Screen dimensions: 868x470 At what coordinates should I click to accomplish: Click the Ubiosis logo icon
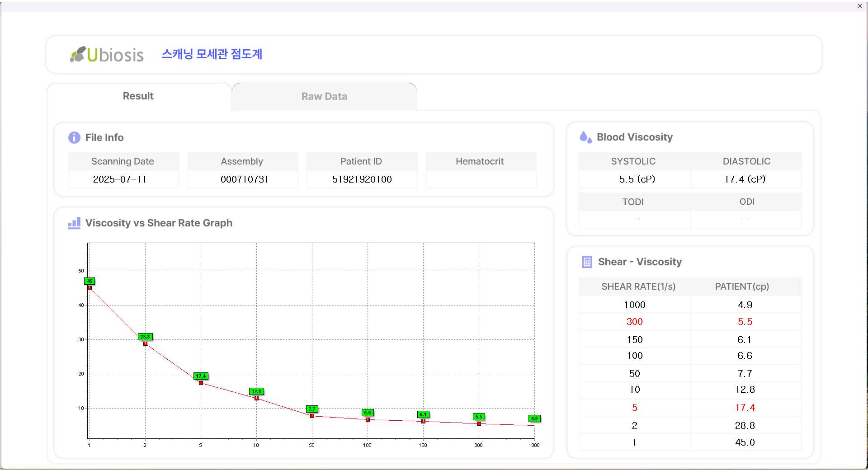point(78,54)
